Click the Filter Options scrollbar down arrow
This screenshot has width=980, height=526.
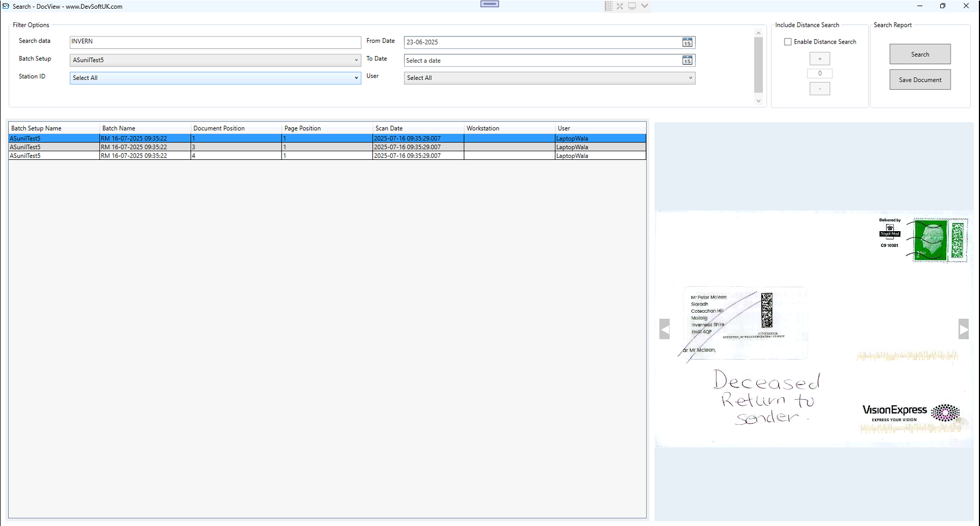(x=758, y=101)
